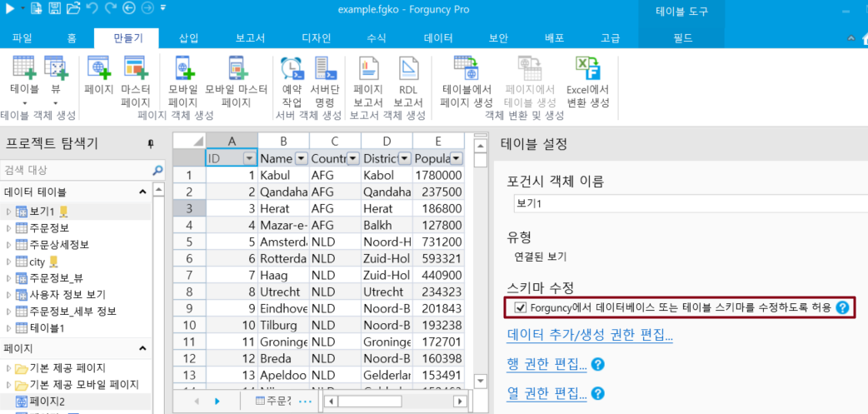This screenshot has height=414, width=868.
Task: Open the 데이터 ribbon tab
Action: 438,38
